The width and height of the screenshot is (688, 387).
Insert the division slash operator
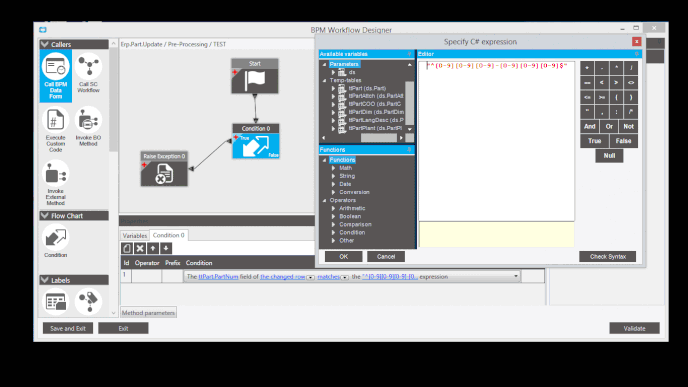(x=631, y=68)
